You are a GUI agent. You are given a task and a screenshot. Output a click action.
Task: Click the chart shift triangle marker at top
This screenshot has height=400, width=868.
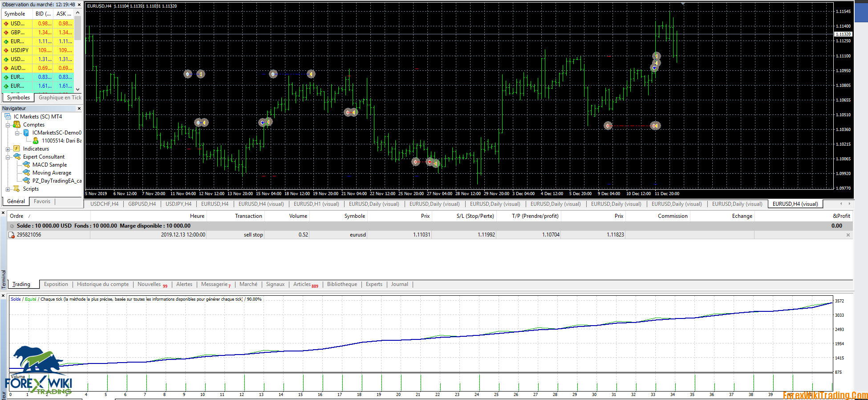683,4
